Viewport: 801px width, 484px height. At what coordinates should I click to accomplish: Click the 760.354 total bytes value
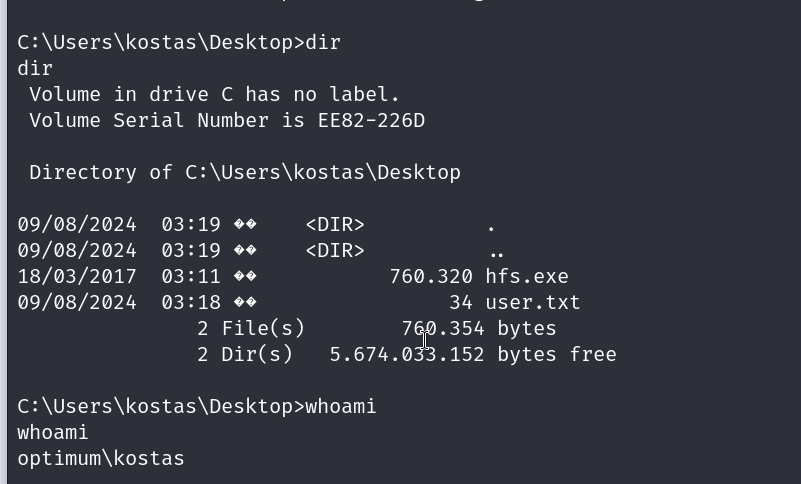click(x=442, y=329)
